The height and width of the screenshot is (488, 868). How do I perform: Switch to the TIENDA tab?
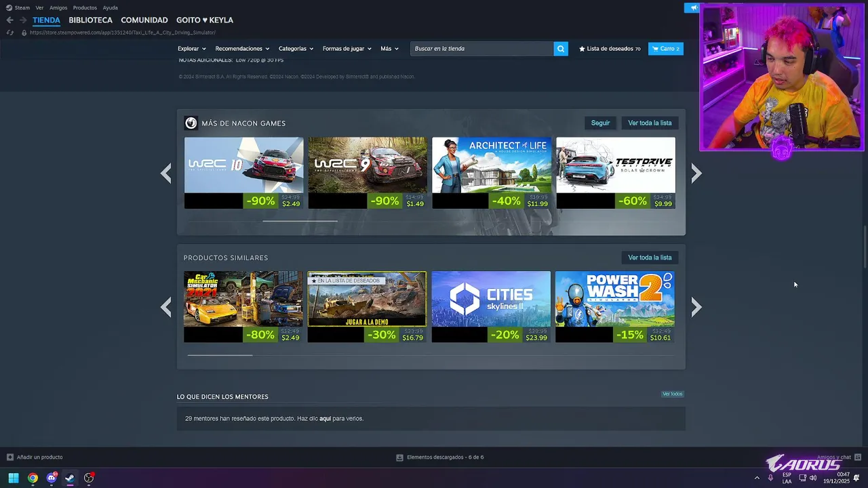click(x=46, y=20)
